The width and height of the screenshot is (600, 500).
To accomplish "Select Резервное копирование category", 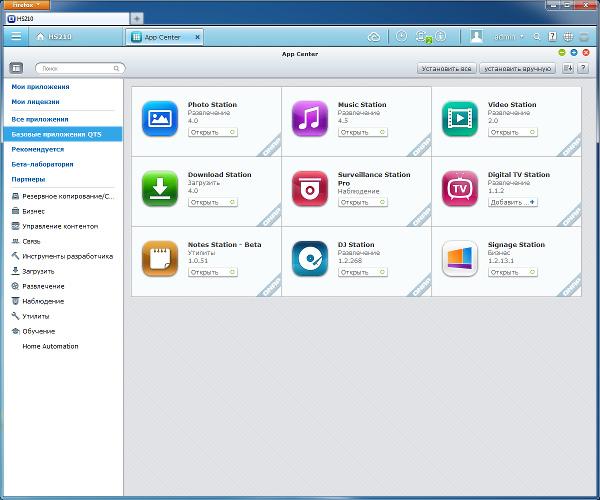I will pos(63,196).
